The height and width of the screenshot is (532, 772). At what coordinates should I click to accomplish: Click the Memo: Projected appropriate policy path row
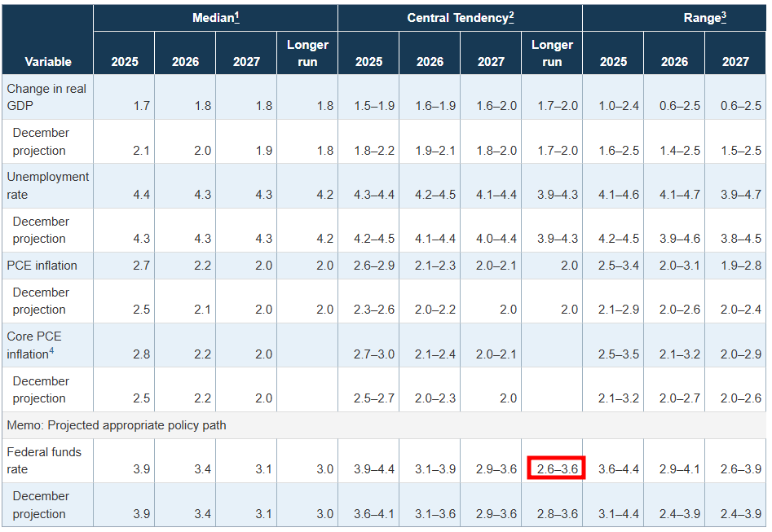tap(117, 425)
